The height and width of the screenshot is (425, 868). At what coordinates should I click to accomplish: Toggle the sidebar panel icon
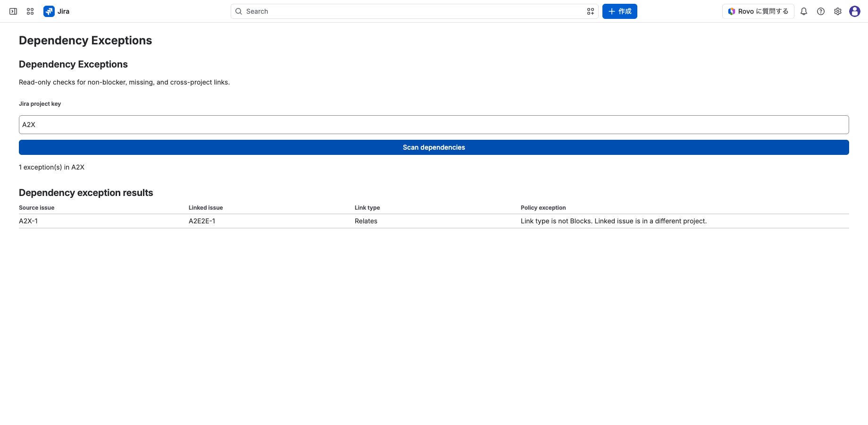point(13,11)
